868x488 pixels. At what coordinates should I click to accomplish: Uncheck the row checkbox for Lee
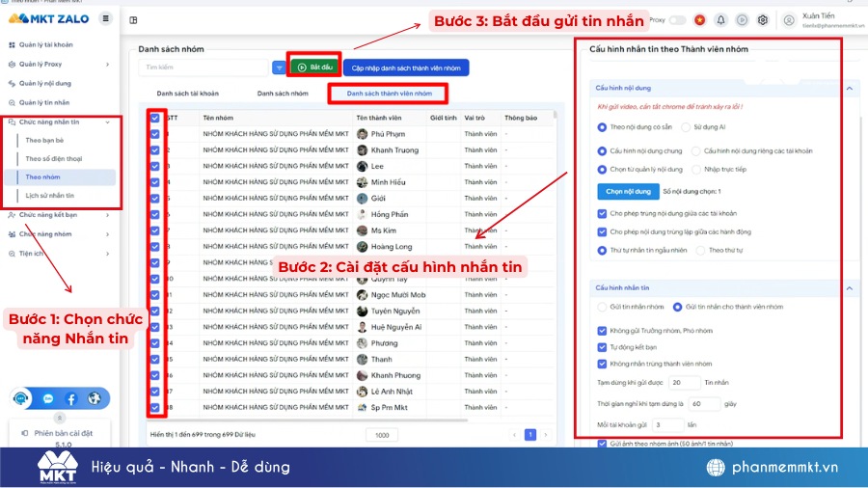[155, 166]
